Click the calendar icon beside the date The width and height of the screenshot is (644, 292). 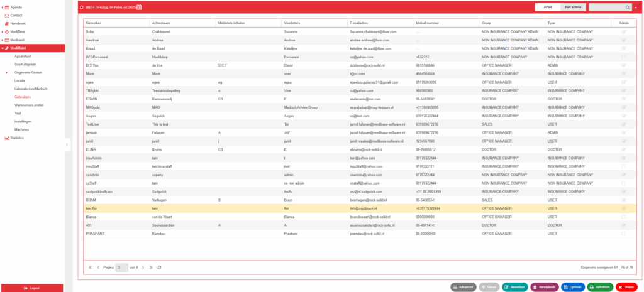point(139,7)
